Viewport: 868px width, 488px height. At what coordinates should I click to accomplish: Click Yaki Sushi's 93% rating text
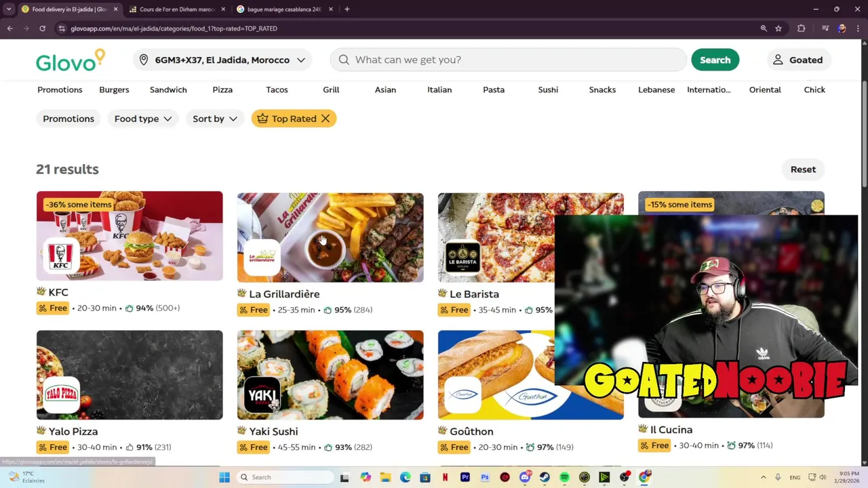343,447
